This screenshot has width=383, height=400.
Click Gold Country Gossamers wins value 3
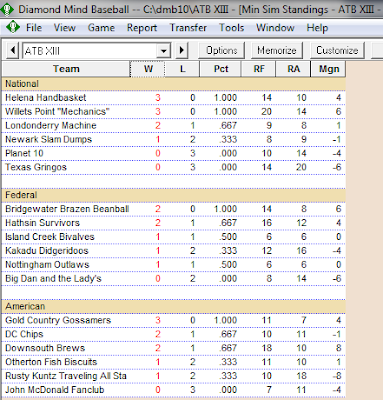[x=158, y=320]
